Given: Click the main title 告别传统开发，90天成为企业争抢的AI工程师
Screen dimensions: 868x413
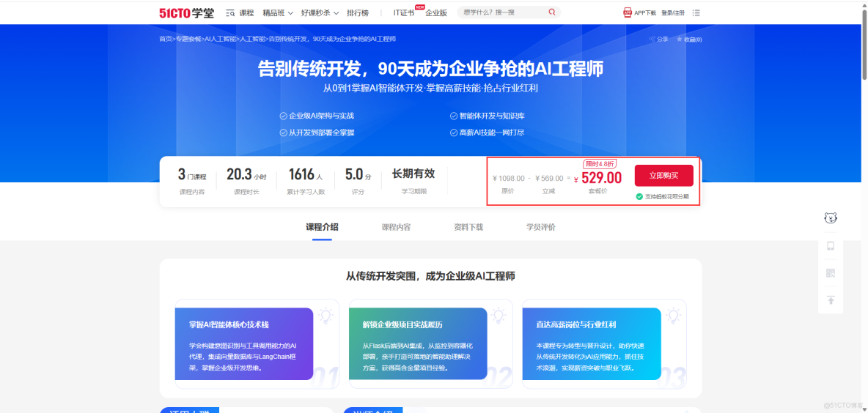Looking at the screenshot, I should tap(430, 69).
